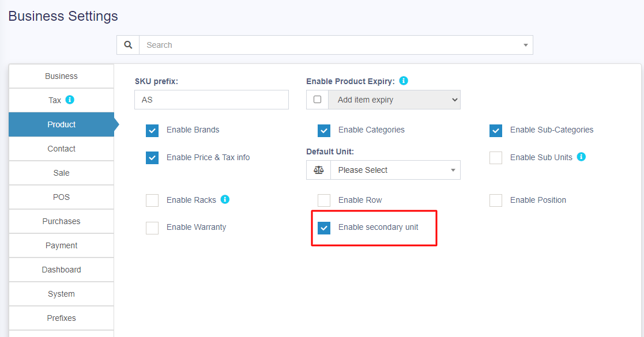
Task: Open the Add item expiry dropdown
Action: tap(394, 100)
